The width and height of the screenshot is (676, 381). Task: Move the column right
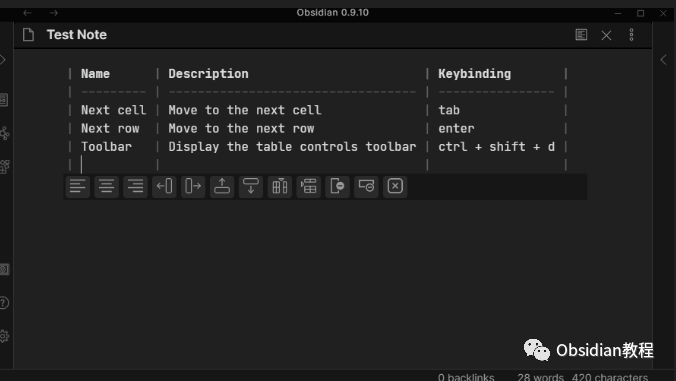tap(193, 186)
